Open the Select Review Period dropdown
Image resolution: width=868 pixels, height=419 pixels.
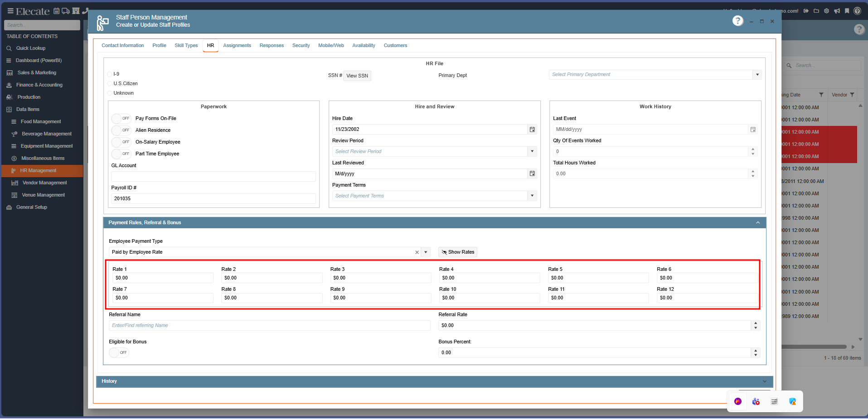(532, 152)
